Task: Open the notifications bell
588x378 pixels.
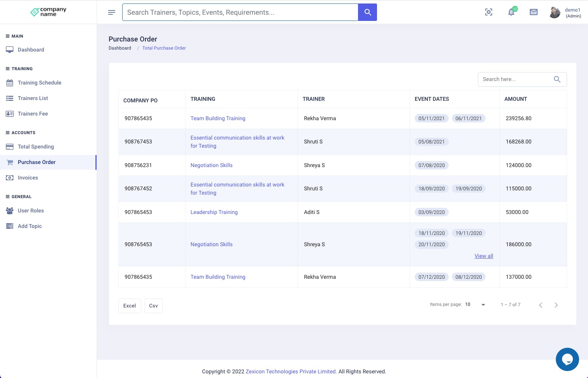Action: point(511,12)
